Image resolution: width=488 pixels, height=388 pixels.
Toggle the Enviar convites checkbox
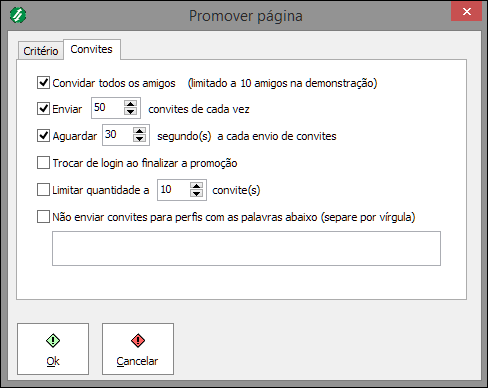43,109
